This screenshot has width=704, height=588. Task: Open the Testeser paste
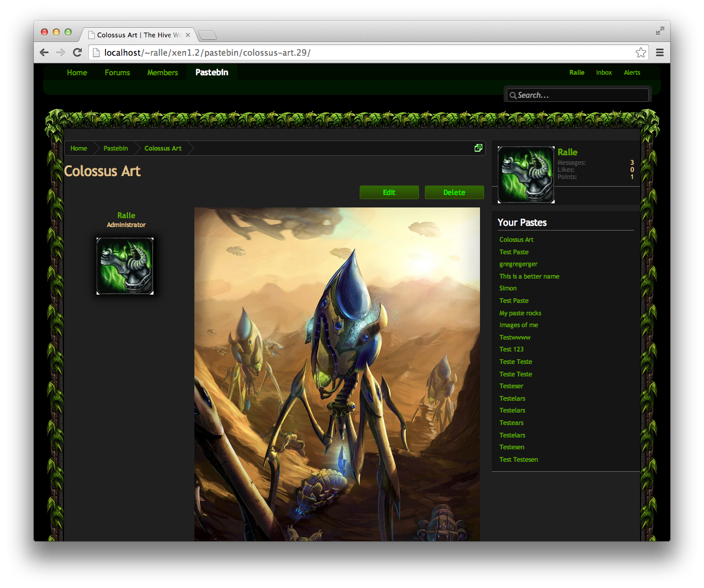tap(511, 386)
